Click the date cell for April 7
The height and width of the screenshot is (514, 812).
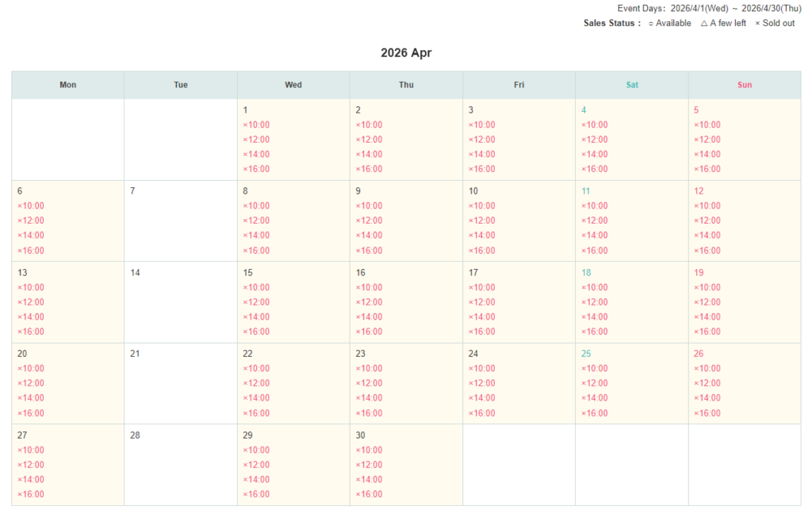(180, 221)
